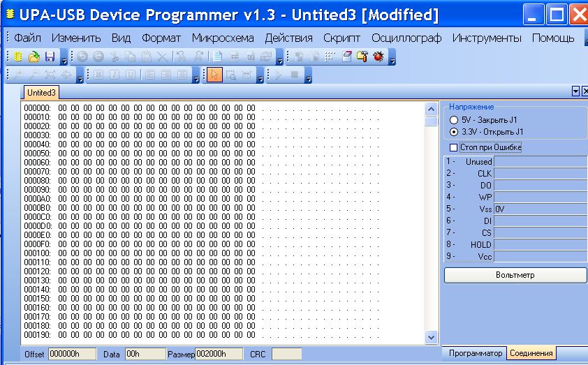Click the greyed Redo arrow icon
588x365 pixels.
(x=98, y=57)
